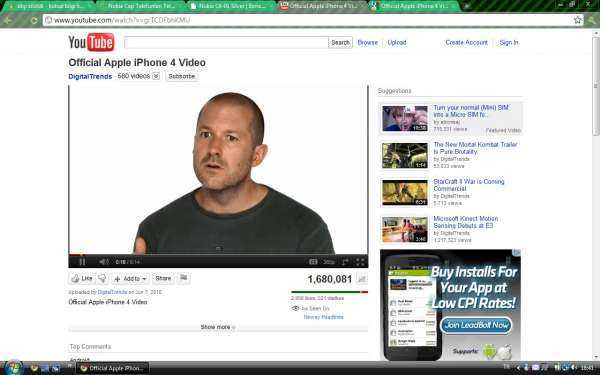The width and height of the screenshot is (600, 375).
Task: Expand the 580 videos dropdown arrow
Action: pyautogui.click(x=156, y=76)
